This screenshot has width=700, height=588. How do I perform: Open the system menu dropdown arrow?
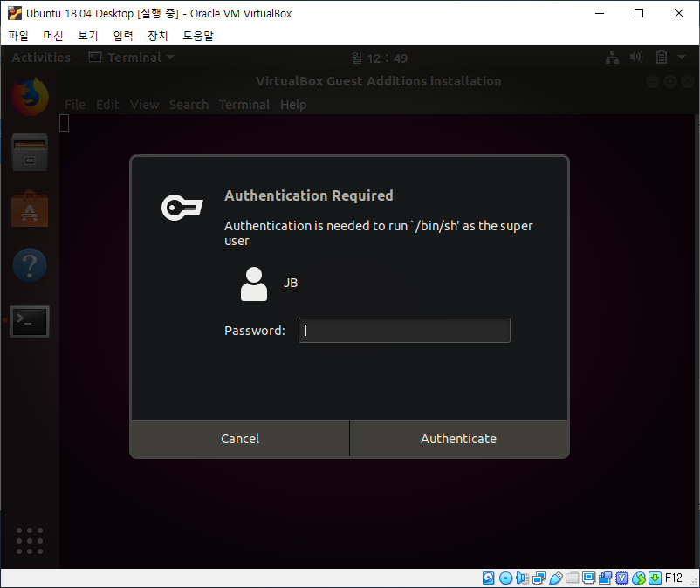coord(682,57)
